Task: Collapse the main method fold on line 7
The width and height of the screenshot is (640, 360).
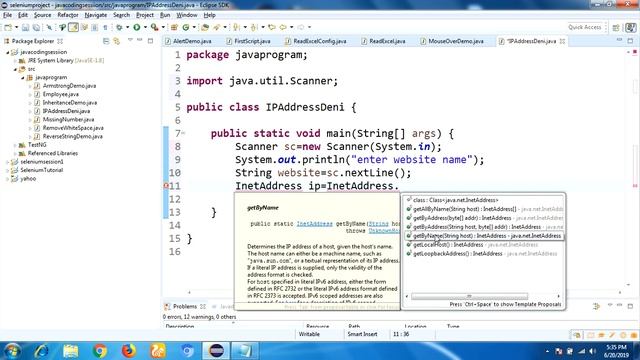Action: tap(183, 133)
